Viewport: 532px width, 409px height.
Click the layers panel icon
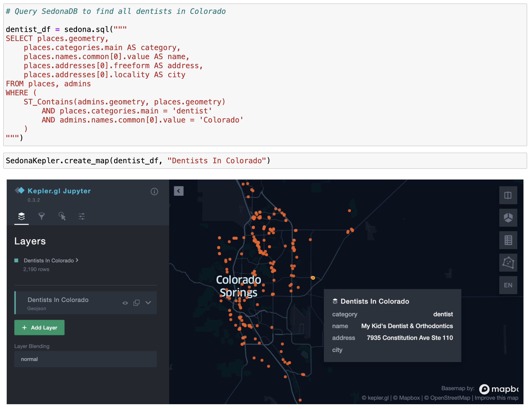point(22,216)
